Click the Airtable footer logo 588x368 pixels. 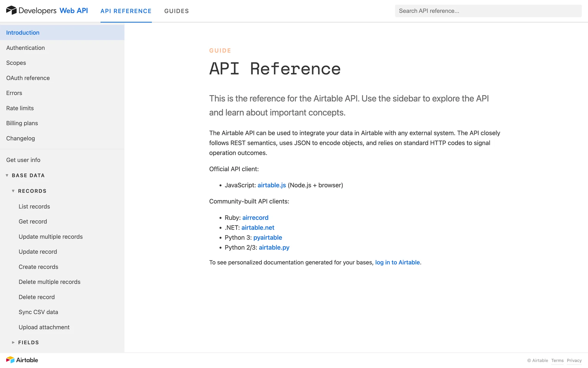[22, 360]
